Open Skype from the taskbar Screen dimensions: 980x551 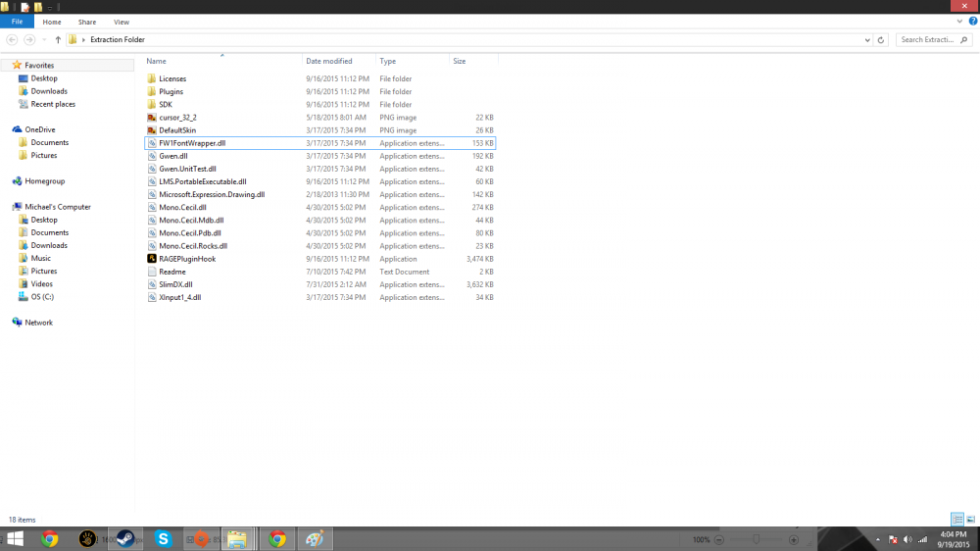coord(163,539)
